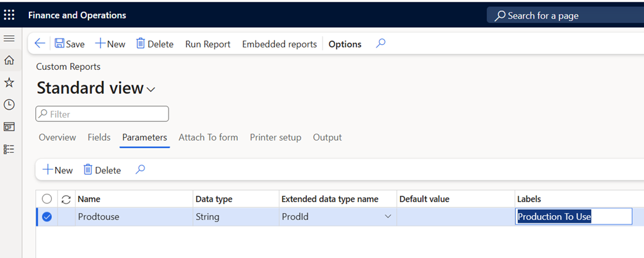Click the Search for a page box
644x258 pixels.
(x=564, y=15)
